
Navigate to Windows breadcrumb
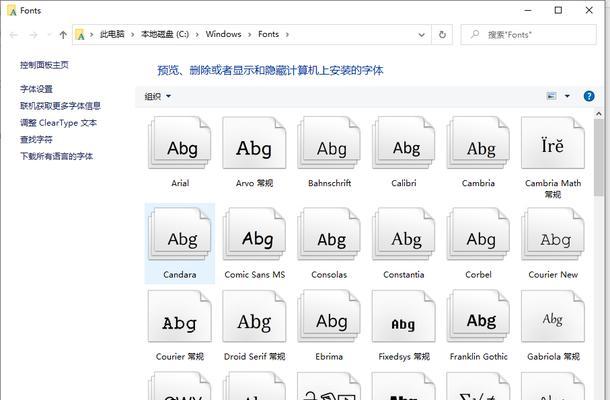tap(223, 34)
